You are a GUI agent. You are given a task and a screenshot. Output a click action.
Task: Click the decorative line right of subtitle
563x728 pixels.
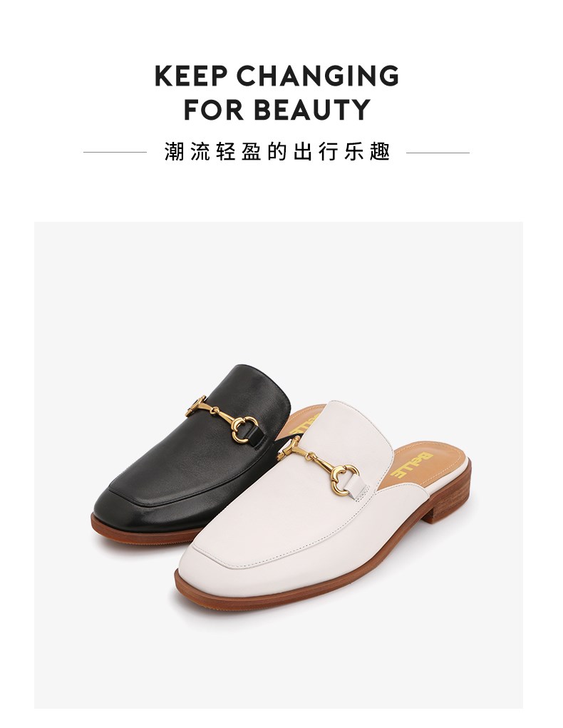click(x=438, y=153)
